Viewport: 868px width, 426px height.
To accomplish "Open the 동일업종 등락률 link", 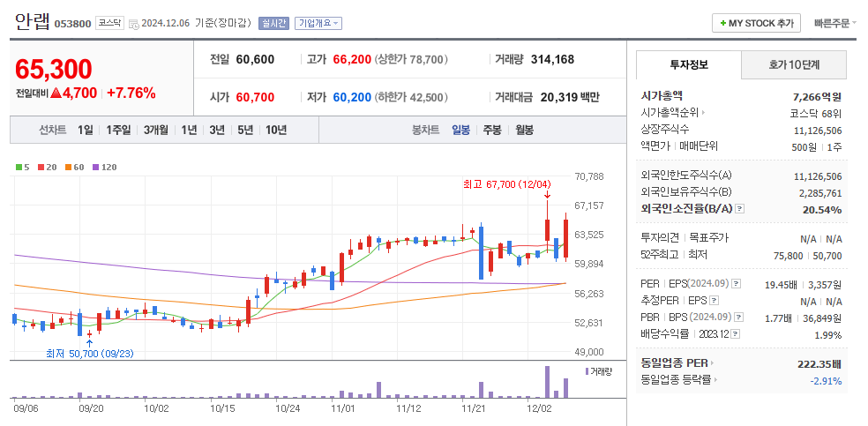I will coord(676,380).
